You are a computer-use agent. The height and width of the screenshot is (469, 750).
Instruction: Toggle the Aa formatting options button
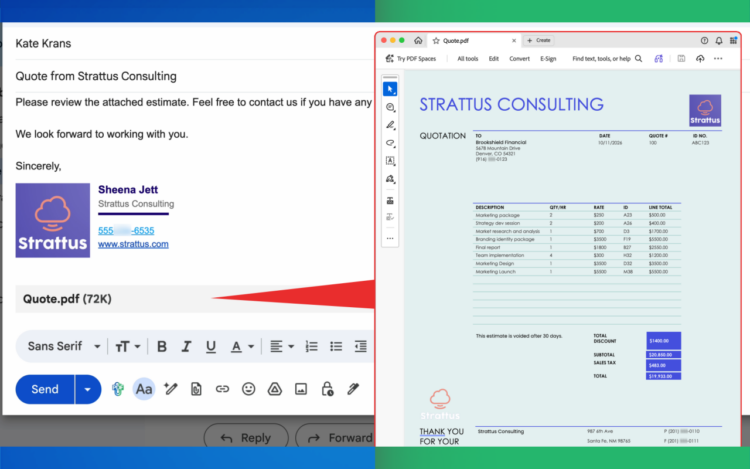pyautogui.click(x=144, y=389)
